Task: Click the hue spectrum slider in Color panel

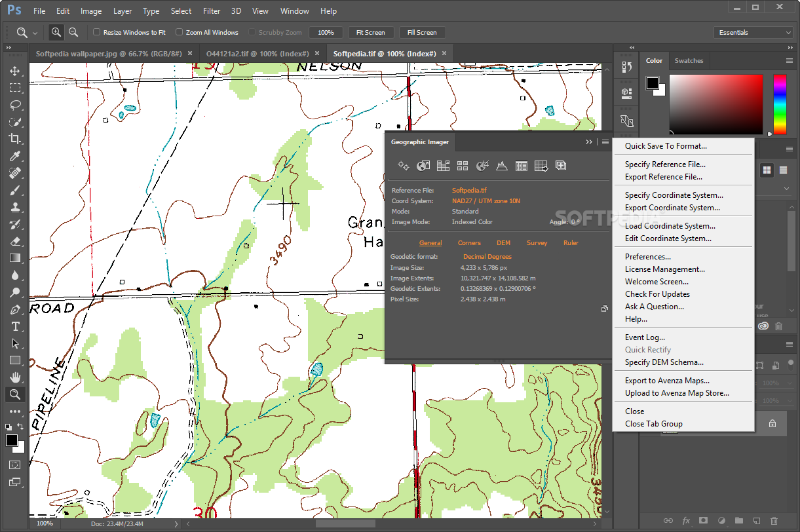Action: pyautogui.click(x=780, y=104)
